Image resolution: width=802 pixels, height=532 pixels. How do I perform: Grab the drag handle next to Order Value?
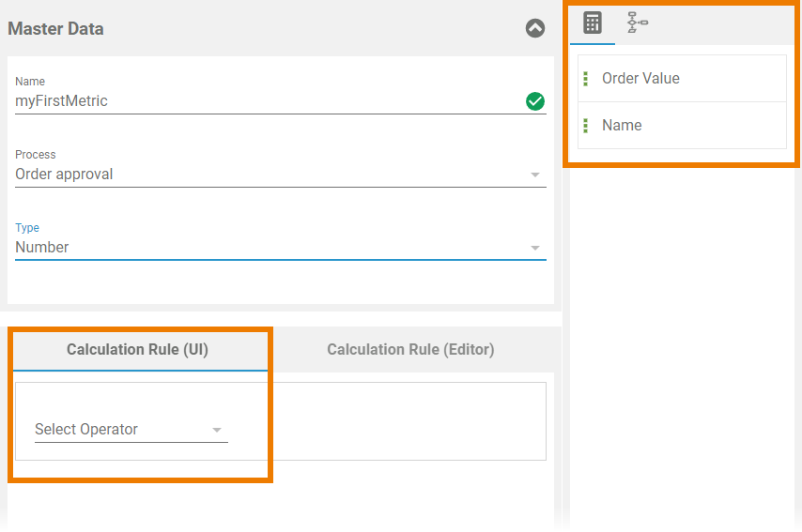[586, 79]
